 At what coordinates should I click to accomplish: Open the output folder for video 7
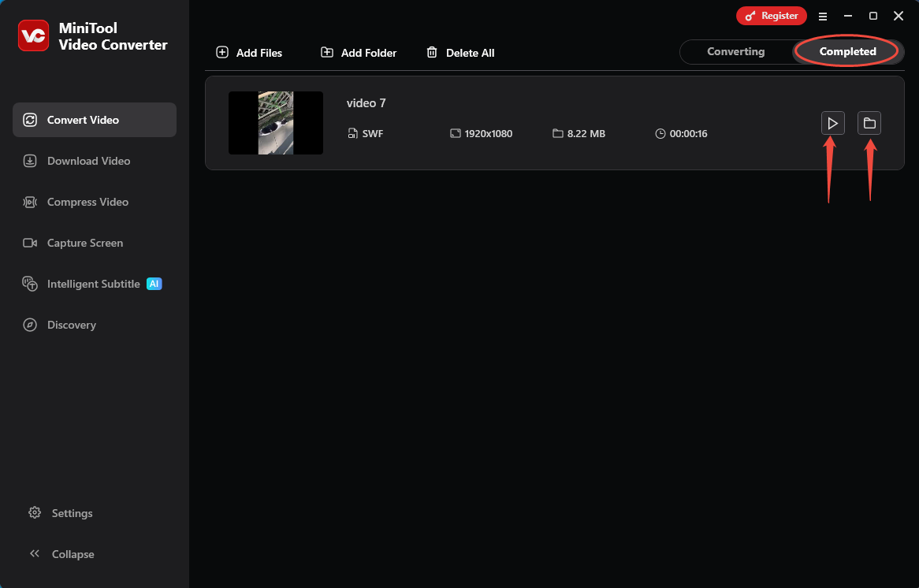[869, 122]
